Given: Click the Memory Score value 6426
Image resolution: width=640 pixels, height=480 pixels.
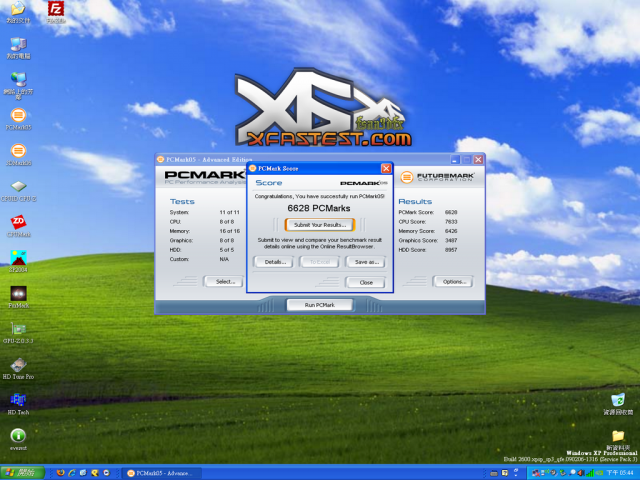Looking at the screenshot, I should [x=451, y=231].
